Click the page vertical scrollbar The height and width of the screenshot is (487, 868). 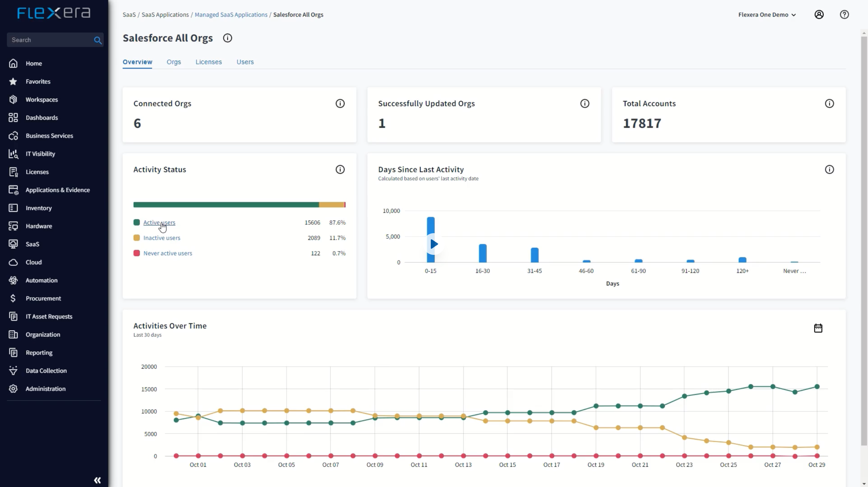coord(864,241)
